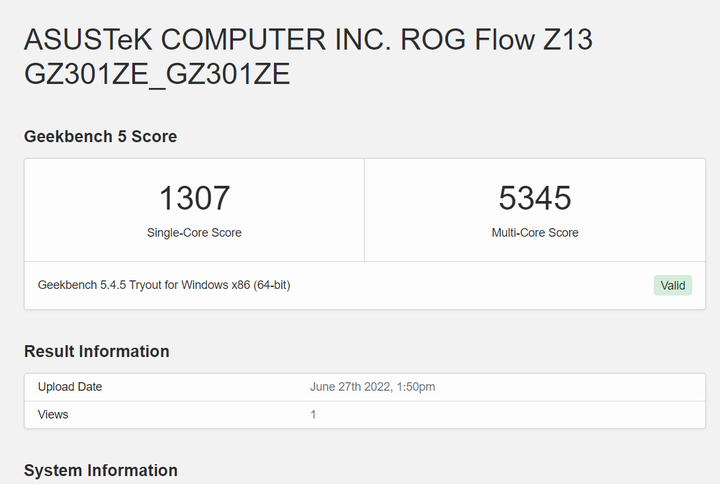720x484 pixels.
Task: Click the Views count value of 1
Action: point(313,414)
